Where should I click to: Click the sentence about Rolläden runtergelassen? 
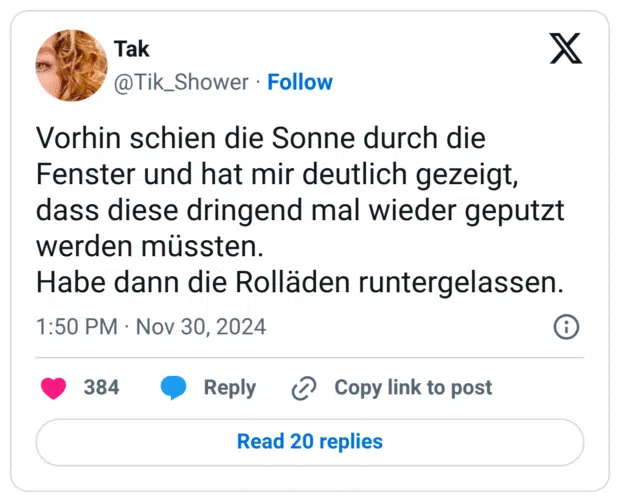pos(300,282)
